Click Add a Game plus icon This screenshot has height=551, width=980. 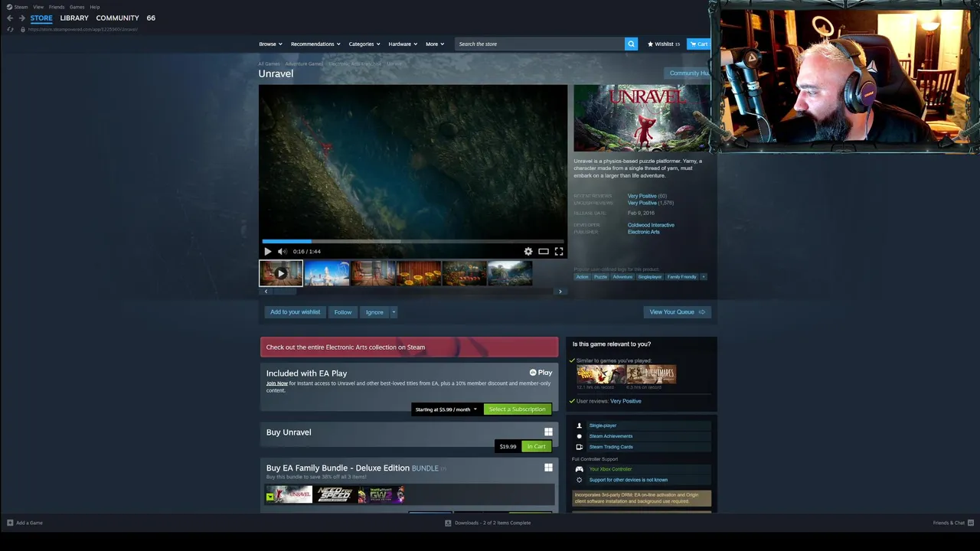tap(10, 523)
